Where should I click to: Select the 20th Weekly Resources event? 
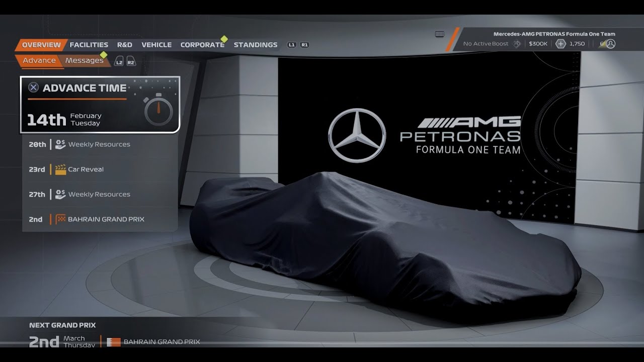[100, 144]
